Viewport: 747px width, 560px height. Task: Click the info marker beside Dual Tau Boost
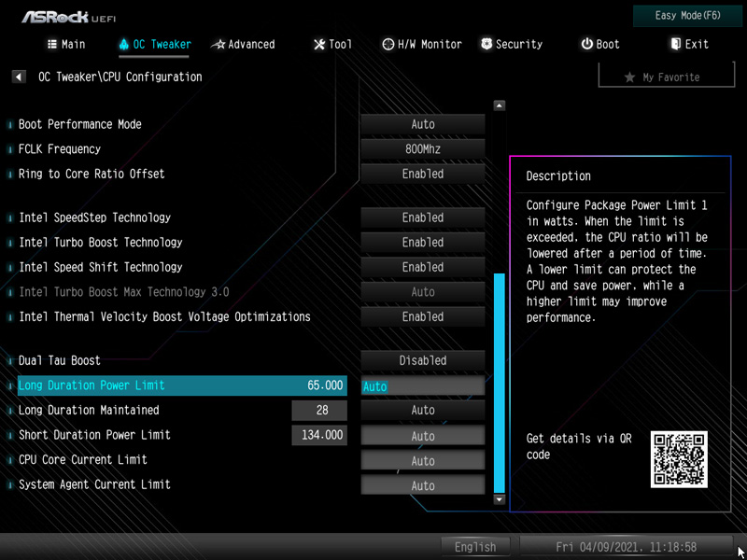(10, 361)
